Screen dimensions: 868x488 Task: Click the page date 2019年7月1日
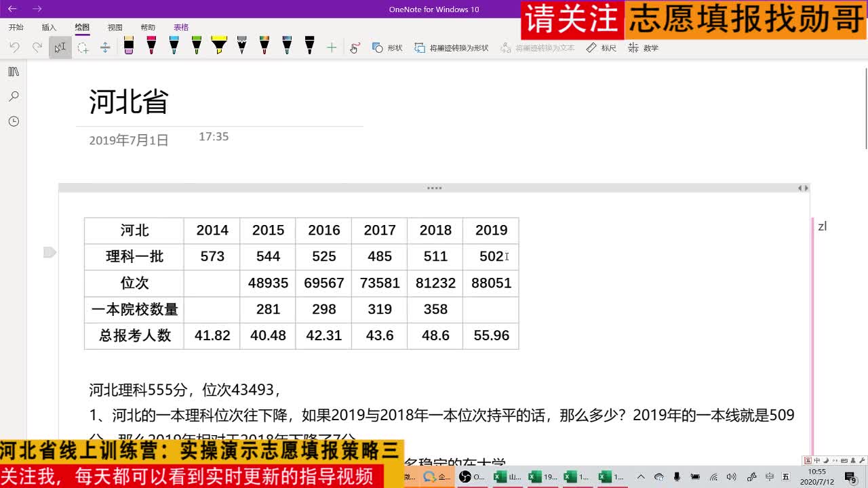[129, 140]
